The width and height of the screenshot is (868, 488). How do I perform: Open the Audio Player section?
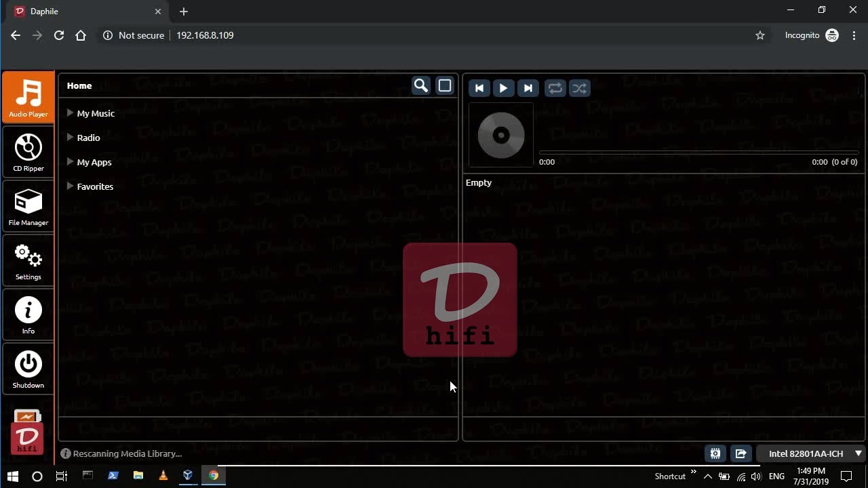click(x=28, y=97)
